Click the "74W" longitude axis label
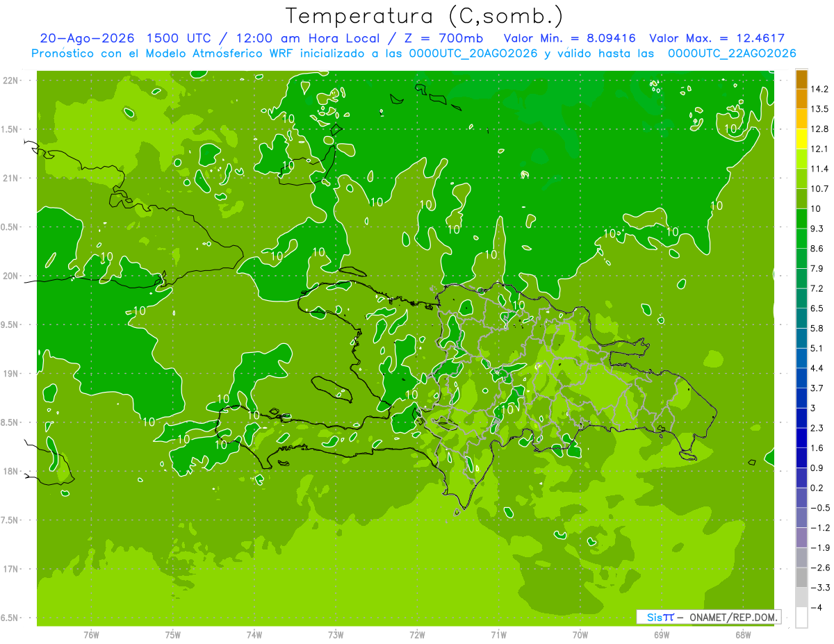The width and height of the screenshot is (834, 644). point(254,635)
